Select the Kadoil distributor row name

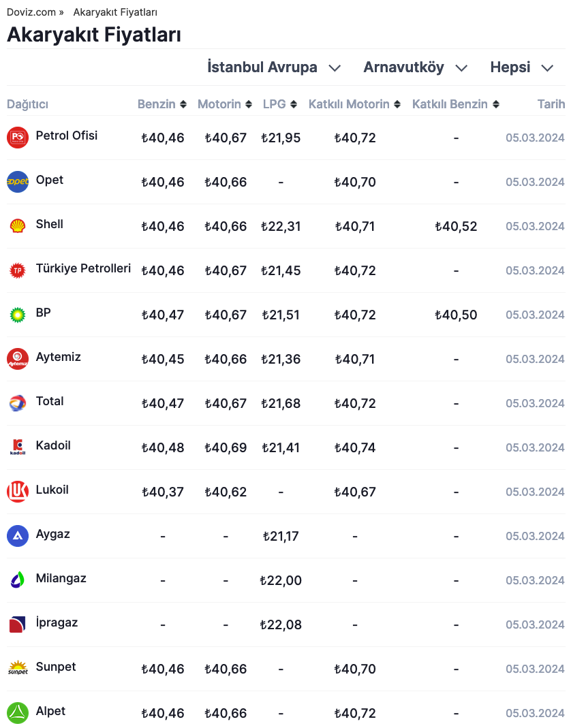click(x=53, y=445)
